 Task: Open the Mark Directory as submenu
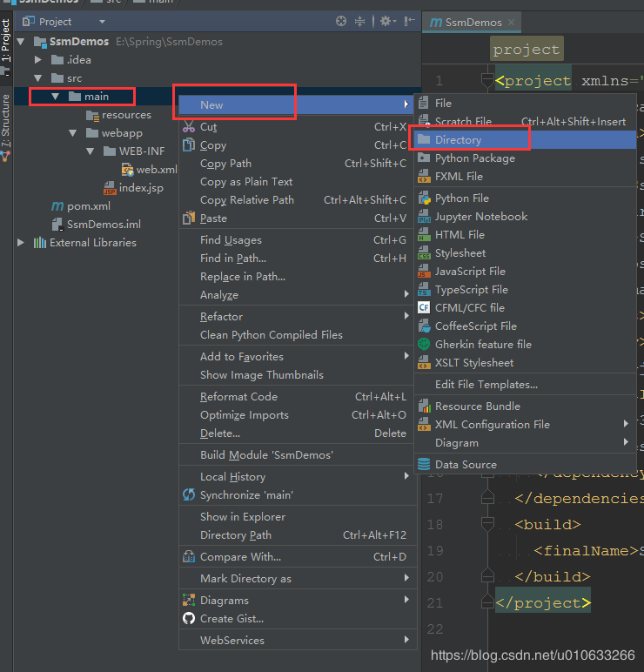(x=298, y=579)
